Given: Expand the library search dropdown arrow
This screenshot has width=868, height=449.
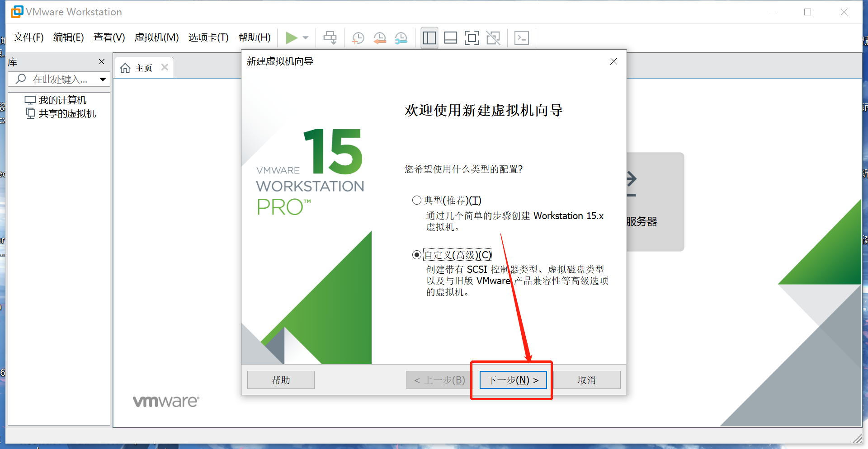Looking at the screenshot, I should (103, 80).
